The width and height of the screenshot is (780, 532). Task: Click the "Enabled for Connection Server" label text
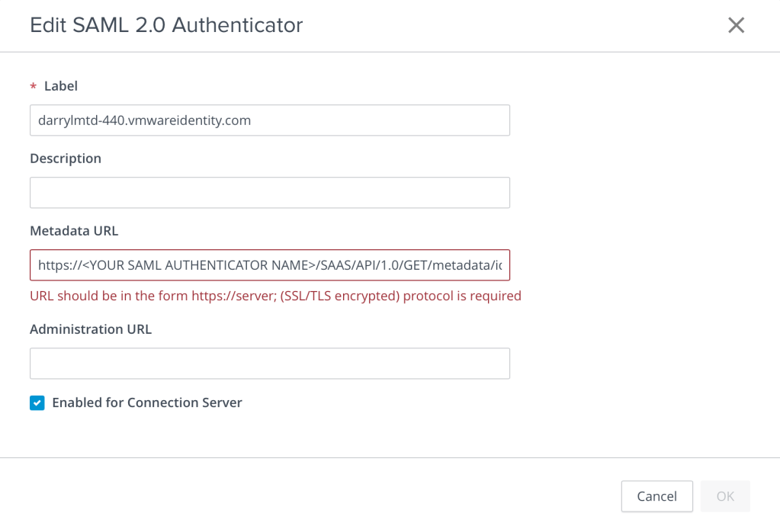(147, 402)
